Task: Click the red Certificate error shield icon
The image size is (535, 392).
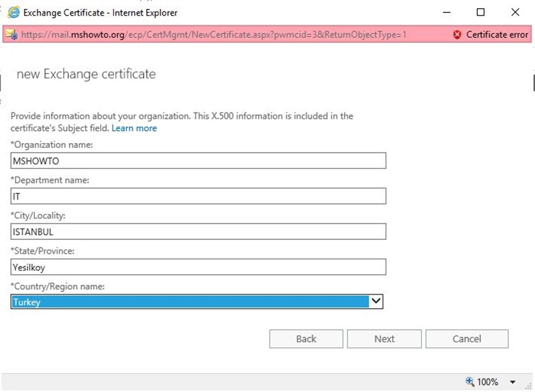Action: pos(457,34)
